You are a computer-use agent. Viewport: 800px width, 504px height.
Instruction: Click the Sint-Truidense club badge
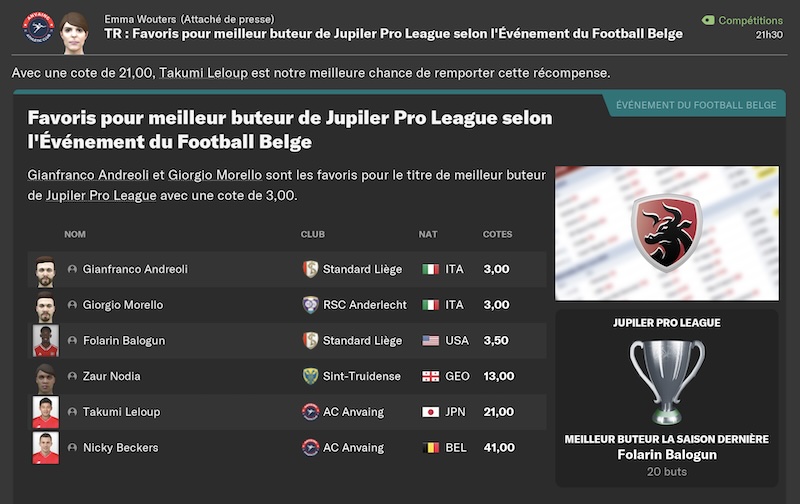310,376
